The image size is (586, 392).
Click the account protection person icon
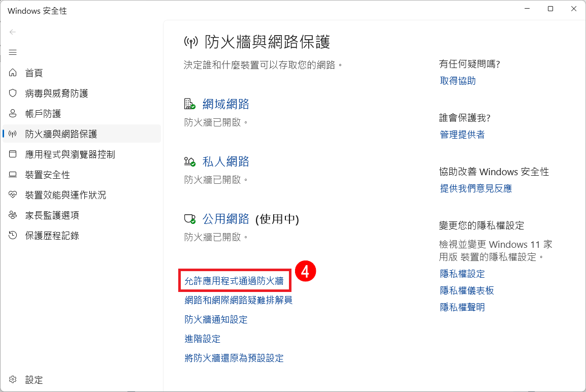[13, 114]
